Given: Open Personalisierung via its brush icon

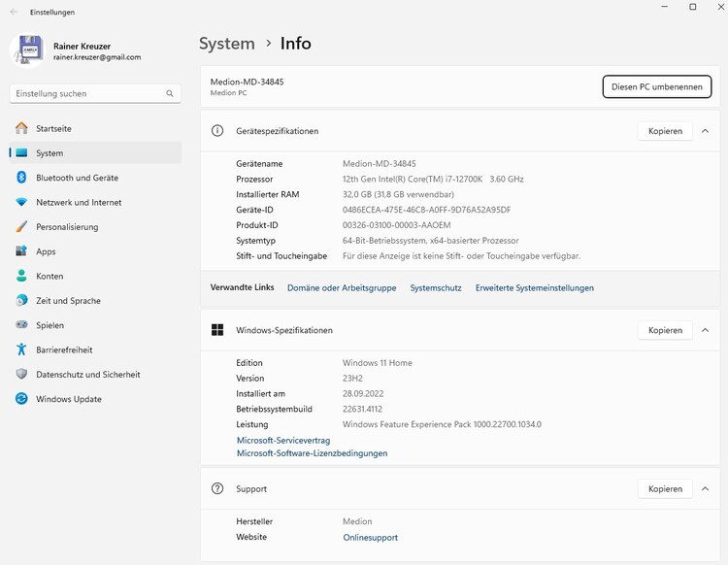Looking at the screenshot, I should point(21,227).
